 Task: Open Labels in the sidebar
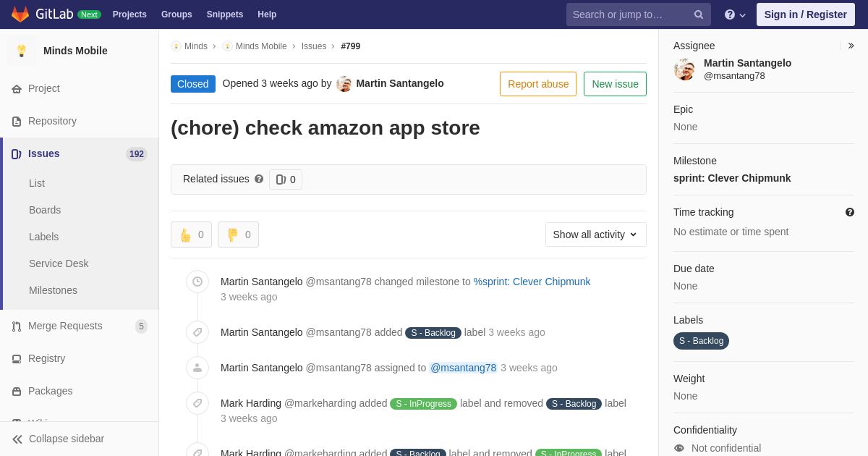coord(43,237)
